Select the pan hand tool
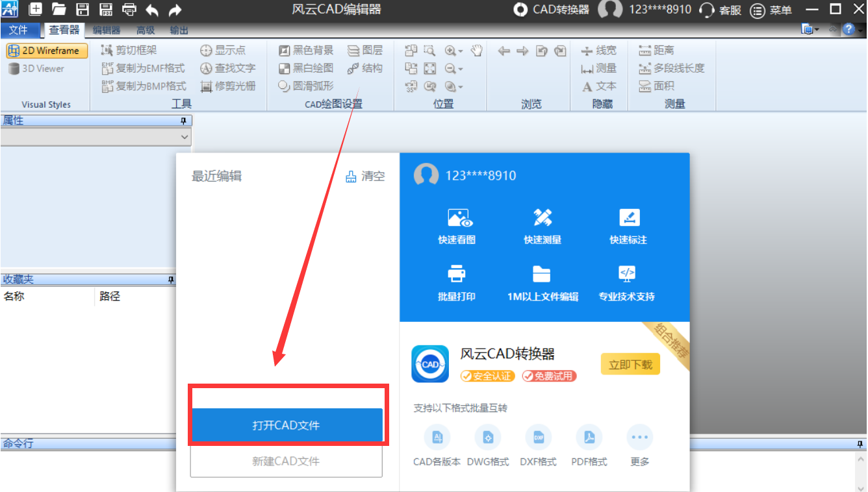 pyautogui.click(x=476, y=50)
